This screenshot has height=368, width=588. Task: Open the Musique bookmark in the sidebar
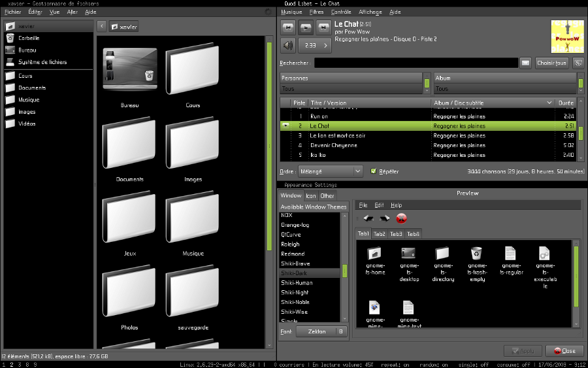48,100
